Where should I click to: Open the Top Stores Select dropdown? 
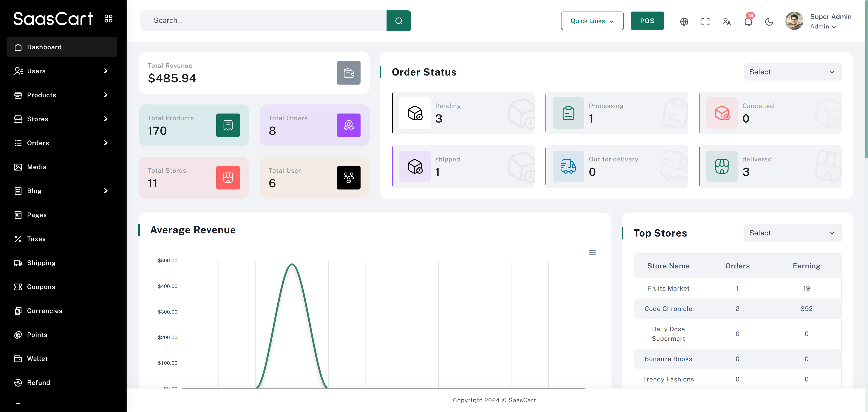[793, 233]
